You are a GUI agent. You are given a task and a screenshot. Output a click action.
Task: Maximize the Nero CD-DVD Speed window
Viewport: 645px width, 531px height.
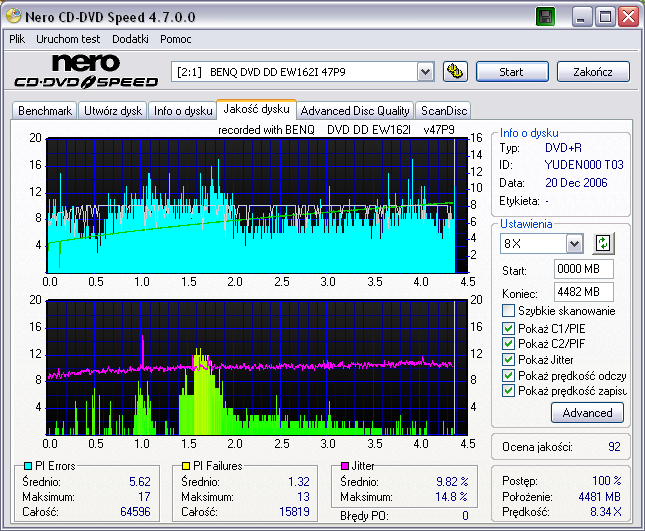(605, 17)
